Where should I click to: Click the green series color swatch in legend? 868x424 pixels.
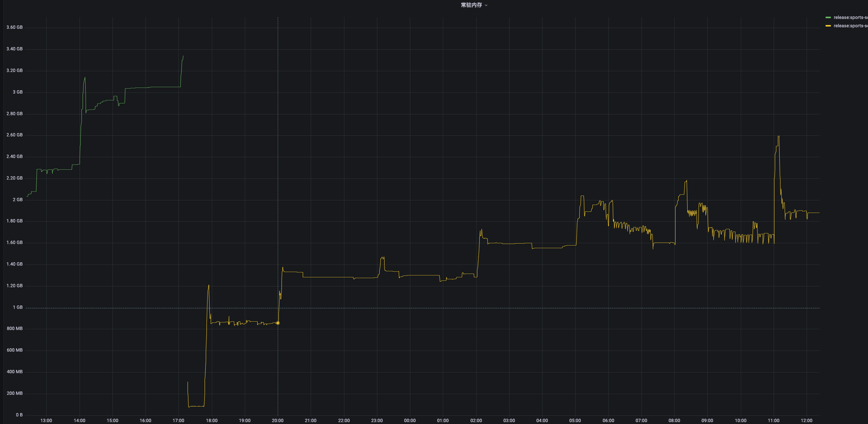click(x=828, y=17)
